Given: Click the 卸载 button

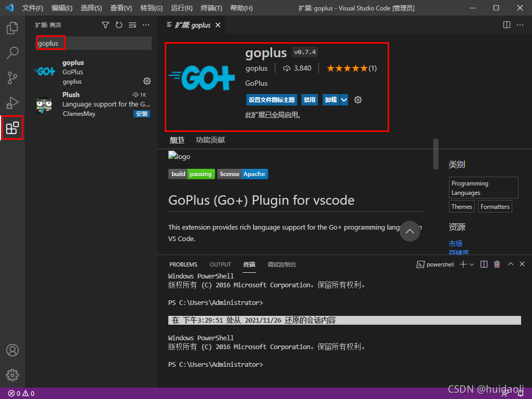Looking at the screenshot, I should pos(331,100).
